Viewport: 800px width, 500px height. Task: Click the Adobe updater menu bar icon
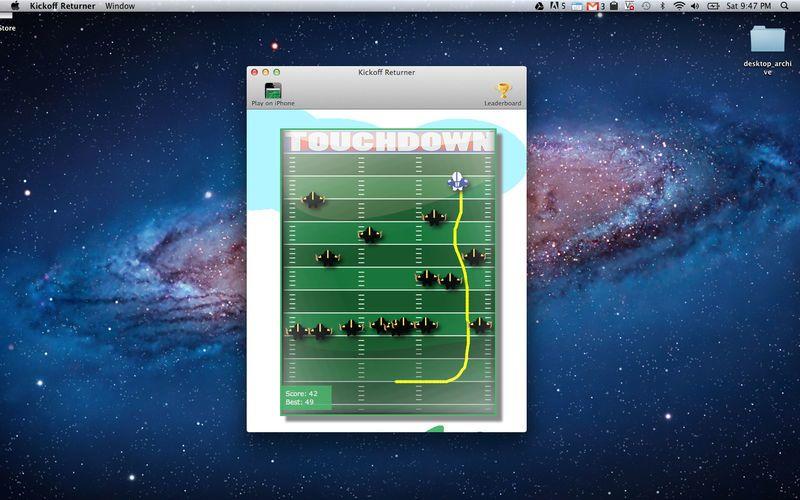[558, 6]
